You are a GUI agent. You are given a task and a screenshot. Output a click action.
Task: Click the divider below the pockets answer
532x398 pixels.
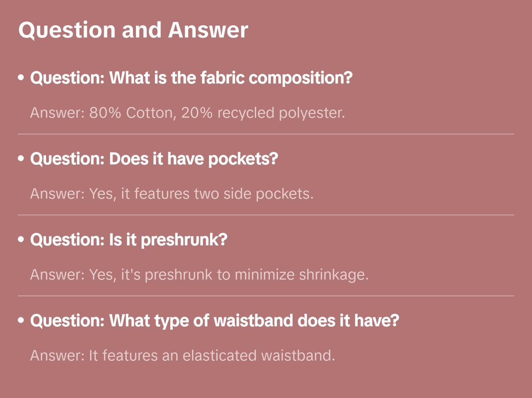pos(266,215)
